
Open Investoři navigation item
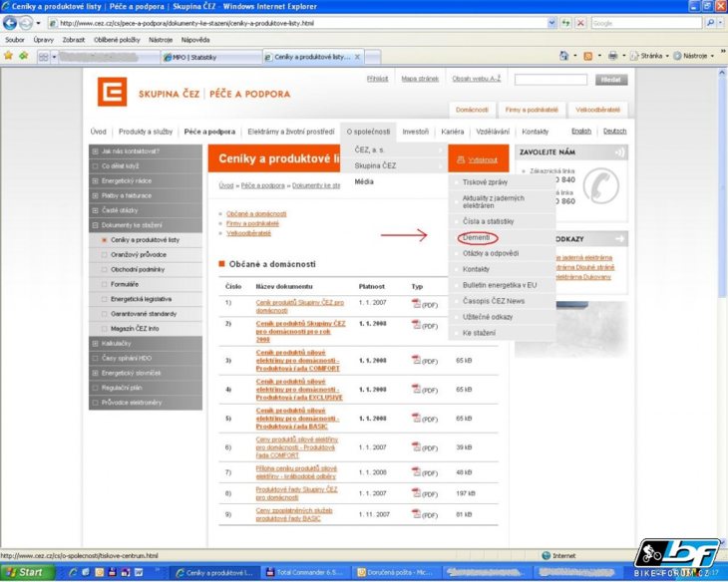click(x=416, y=132)
